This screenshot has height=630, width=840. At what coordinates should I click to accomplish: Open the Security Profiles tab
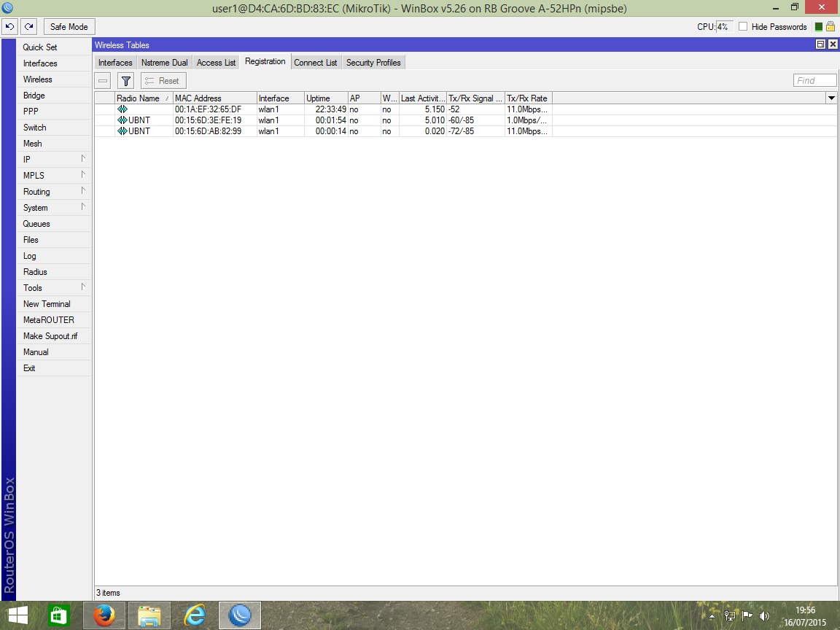373,63
